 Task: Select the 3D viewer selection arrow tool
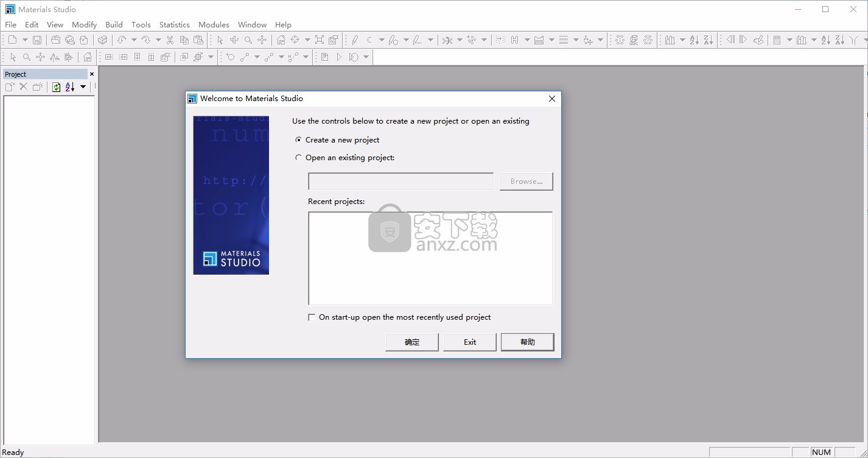[x=220, y=40]
